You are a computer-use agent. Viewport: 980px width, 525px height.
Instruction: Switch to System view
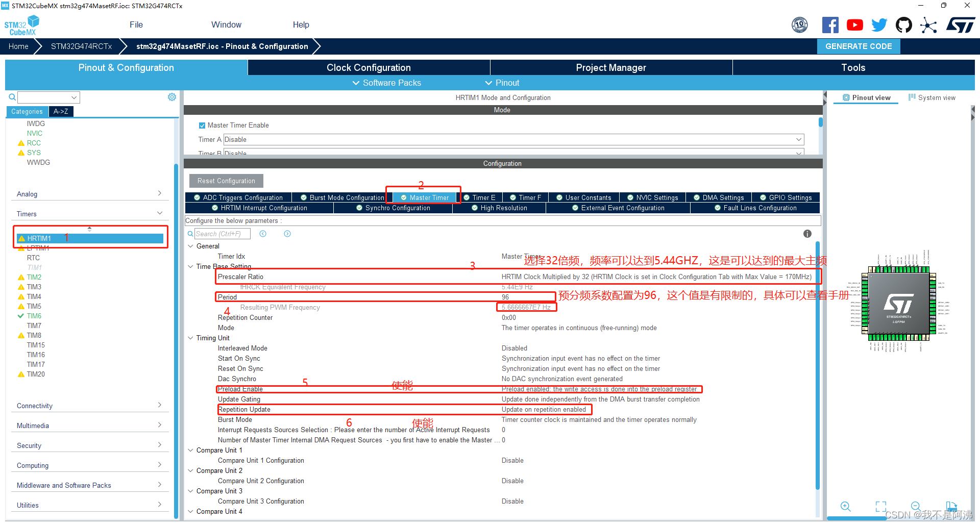point(932,97)
